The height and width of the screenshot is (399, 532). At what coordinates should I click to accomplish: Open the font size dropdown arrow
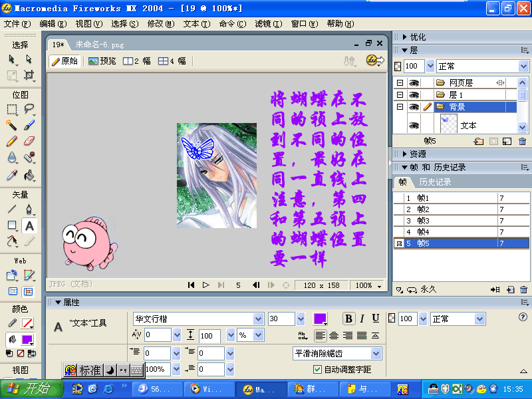point(301,319)
